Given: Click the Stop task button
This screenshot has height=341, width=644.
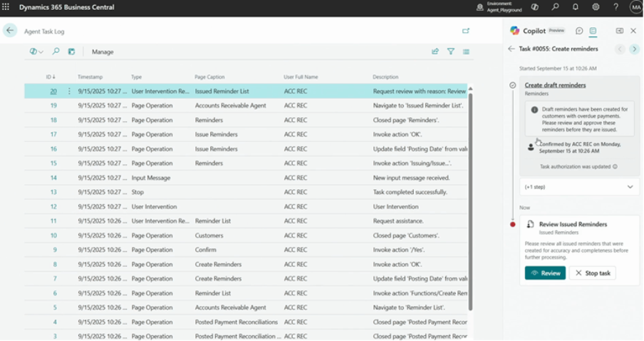Looking at the screenshot, I should click(x=592, y=273).
